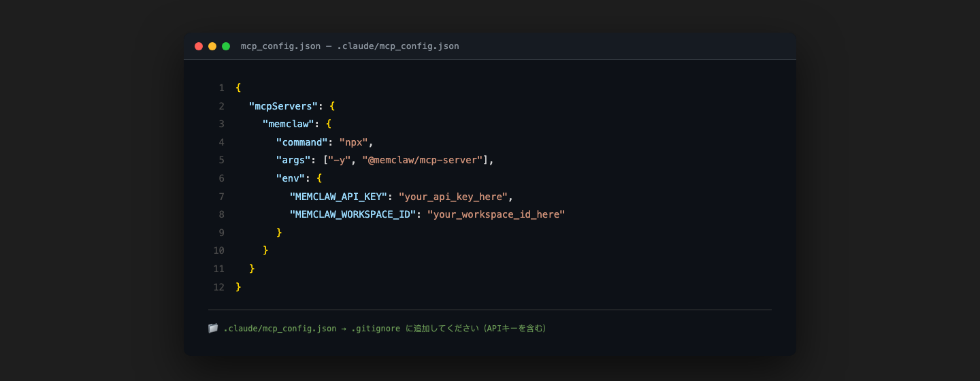Click the "npx" string value

[x=354, y=142]
